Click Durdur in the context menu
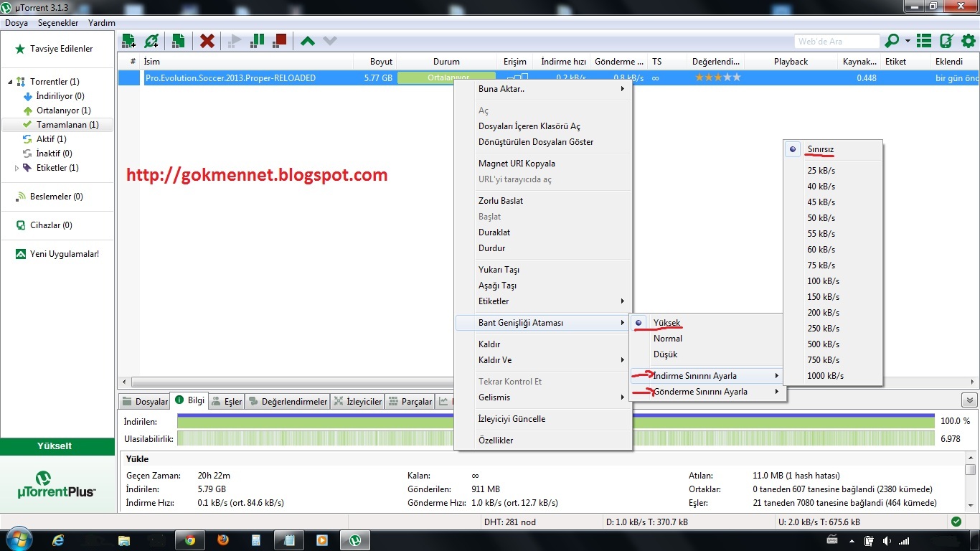The width and height of the screenshot is (980, 551). [x=543, y=248]
